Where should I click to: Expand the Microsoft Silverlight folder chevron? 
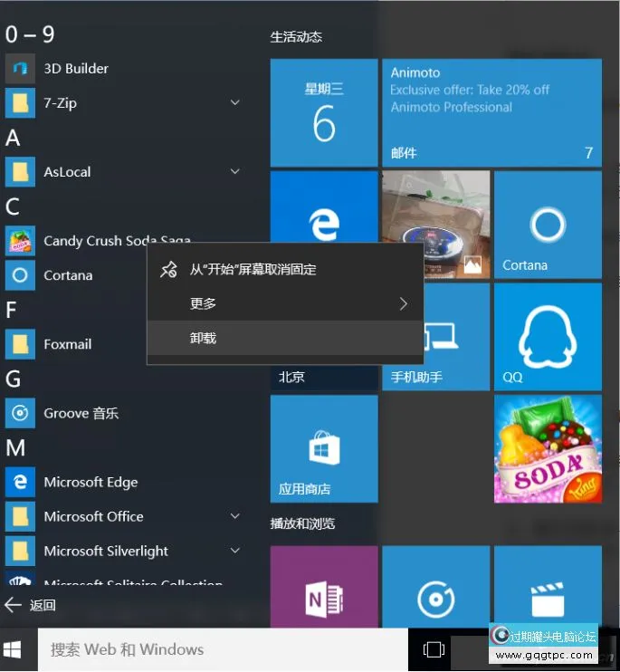pos(235,551)
